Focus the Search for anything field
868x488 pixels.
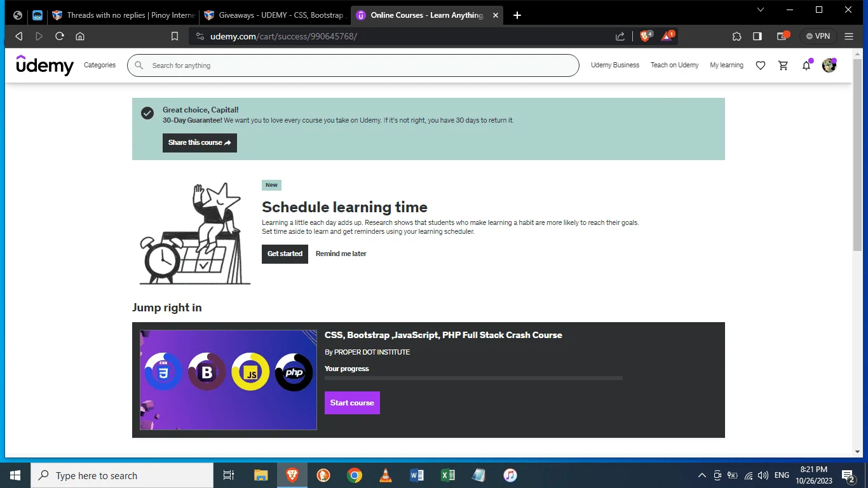tap(353, 65)
